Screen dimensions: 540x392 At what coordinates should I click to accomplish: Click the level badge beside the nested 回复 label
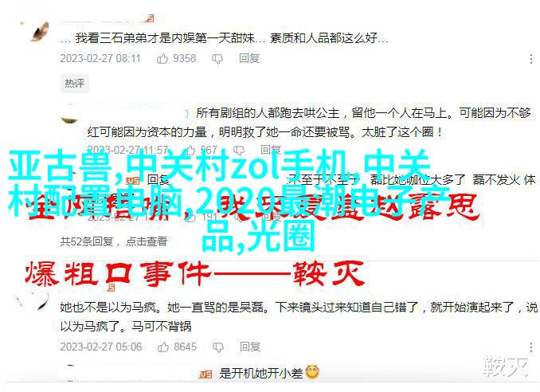132,180
